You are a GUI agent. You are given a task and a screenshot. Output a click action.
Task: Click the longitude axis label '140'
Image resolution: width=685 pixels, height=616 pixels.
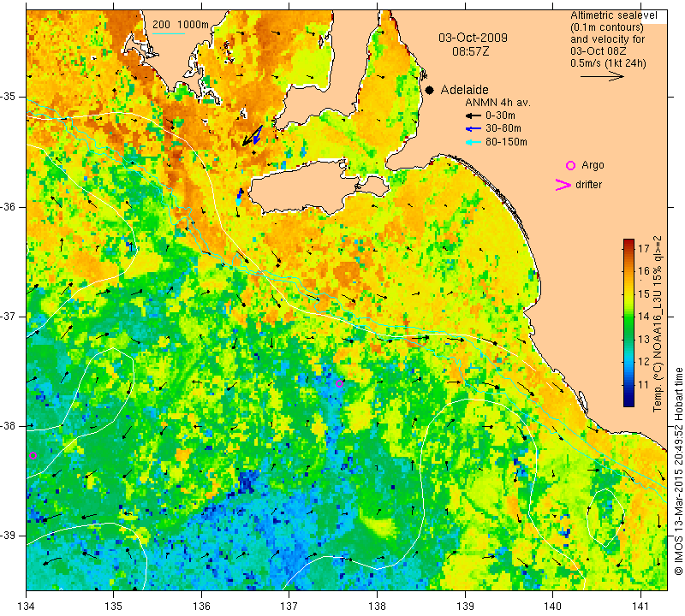[x=552, y=607]
